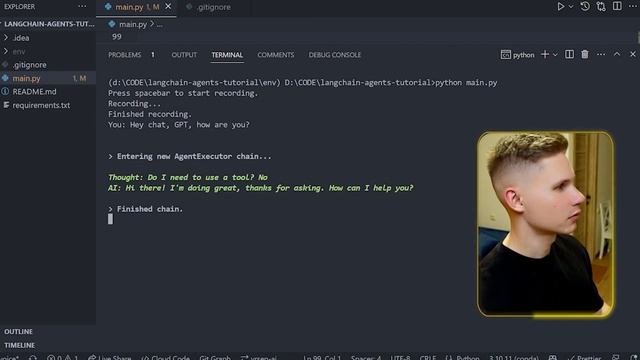Click the Ln 99, Col 1 status indicator
Image resolution: width=640 pixels, height=360 pixels.
point(322,358)
